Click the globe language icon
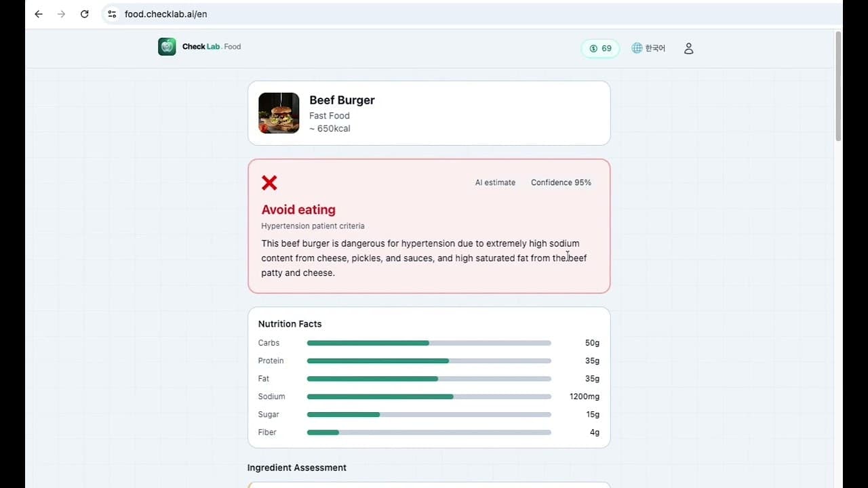Screen dimensions: 868x488 pyautogui.click(x=637, y=48)
